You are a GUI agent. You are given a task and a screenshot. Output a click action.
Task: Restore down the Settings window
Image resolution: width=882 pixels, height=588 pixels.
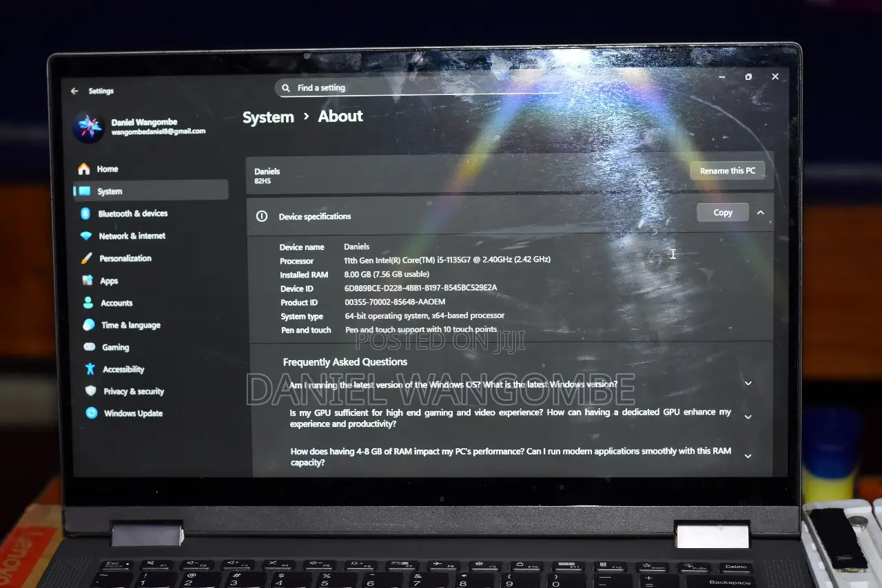[748, 77]
